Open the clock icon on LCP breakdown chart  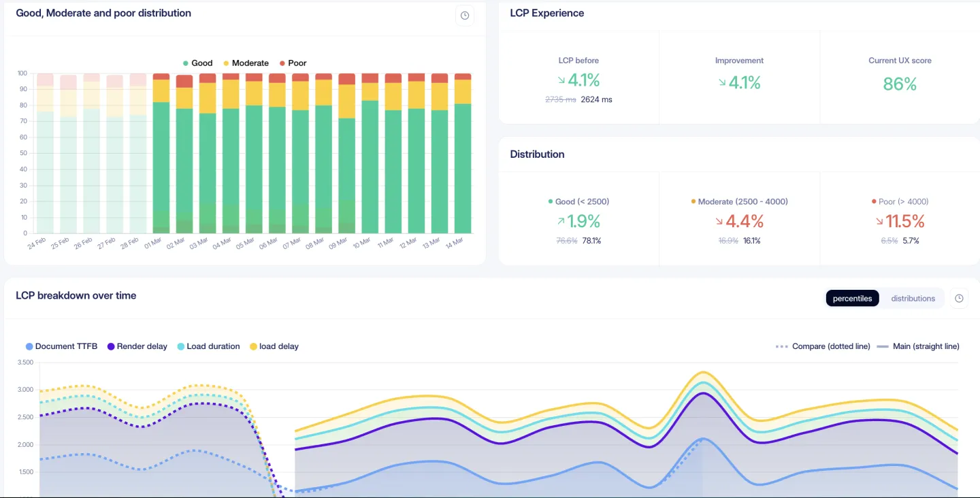pos(959,298)
